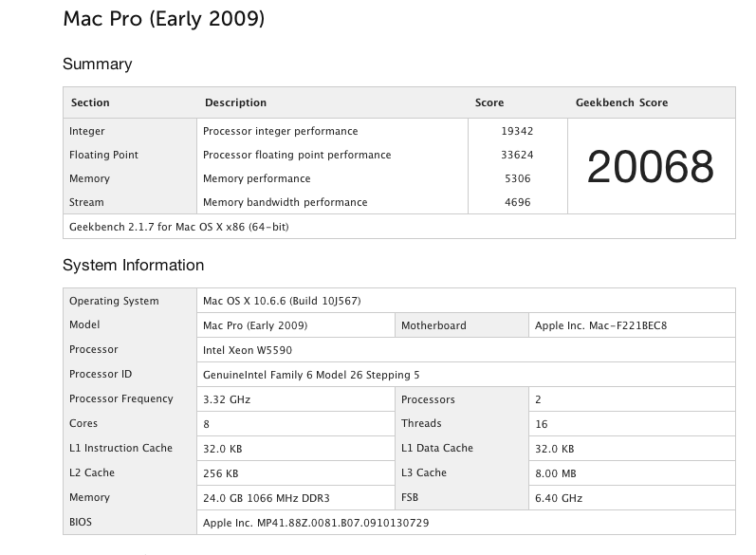Image resolution: width=756 pixels, height=555 pixels.
Task: Select the integer score 19342
Action: click(x=517, y=131)
